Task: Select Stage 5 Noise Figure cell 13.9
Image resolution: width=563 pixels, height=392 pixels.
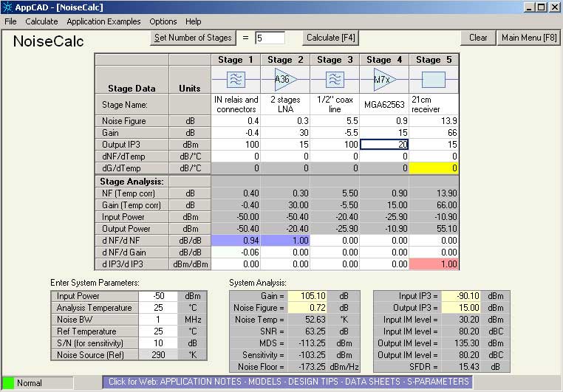Action: [x=434, y=121]
